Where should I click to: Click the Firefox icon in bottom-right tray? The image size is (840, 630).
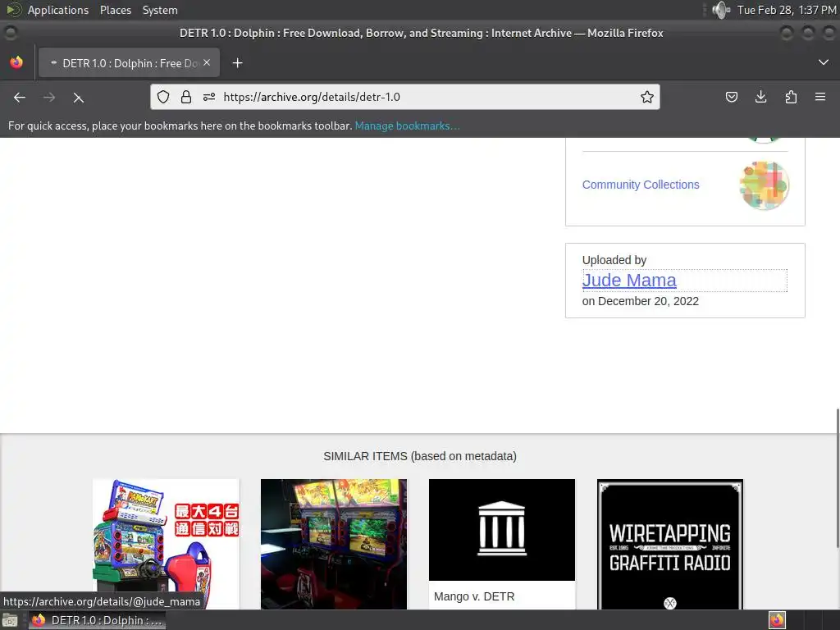[777, 620]
